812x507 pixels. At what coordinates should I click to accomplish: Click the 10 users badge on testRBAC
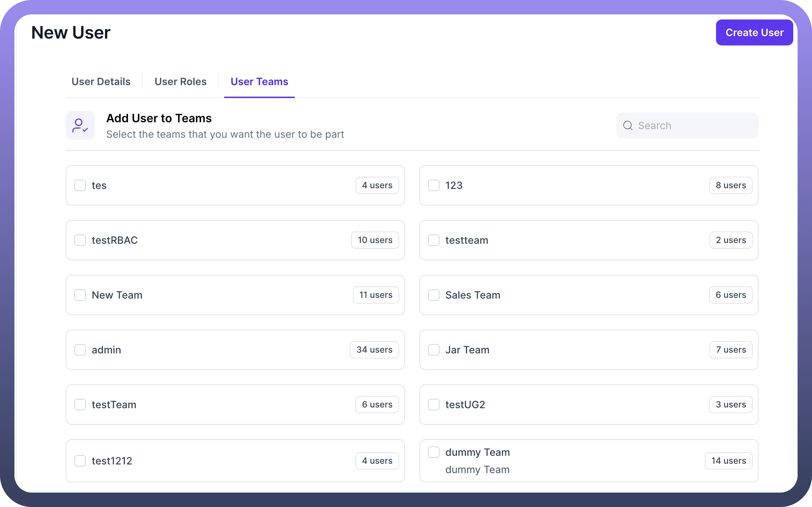click(x=375, y=240)
